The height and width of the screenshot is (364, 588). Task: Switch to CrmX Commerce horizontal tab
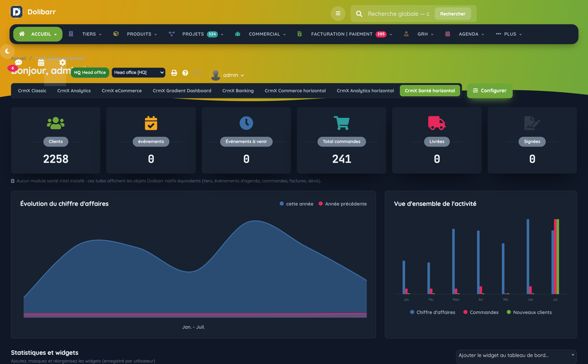(295, 91)
